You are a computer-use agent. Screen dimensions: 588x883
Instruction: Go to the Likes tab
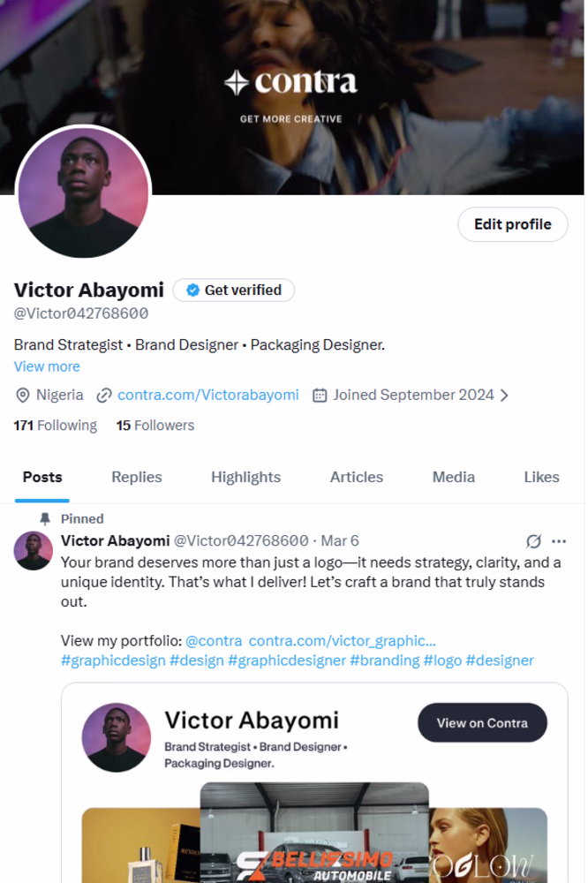coord(541,477)
